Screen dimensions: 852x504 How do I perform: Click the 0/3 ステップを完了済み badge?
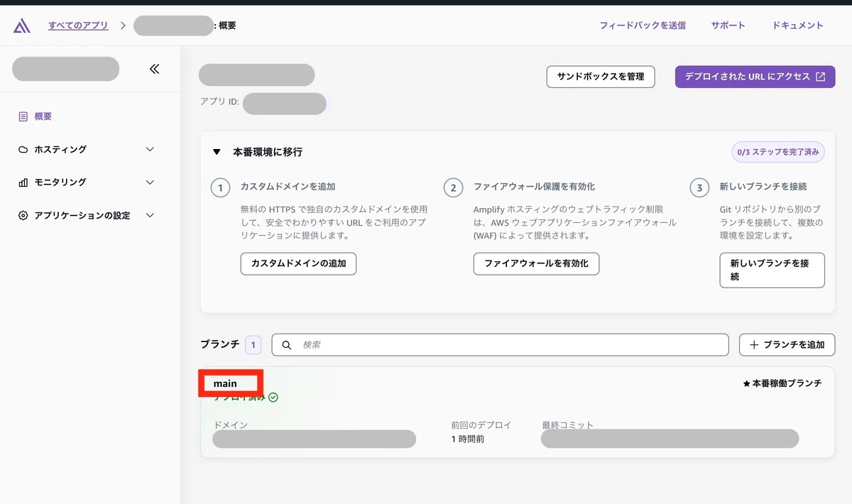[778, 152]
